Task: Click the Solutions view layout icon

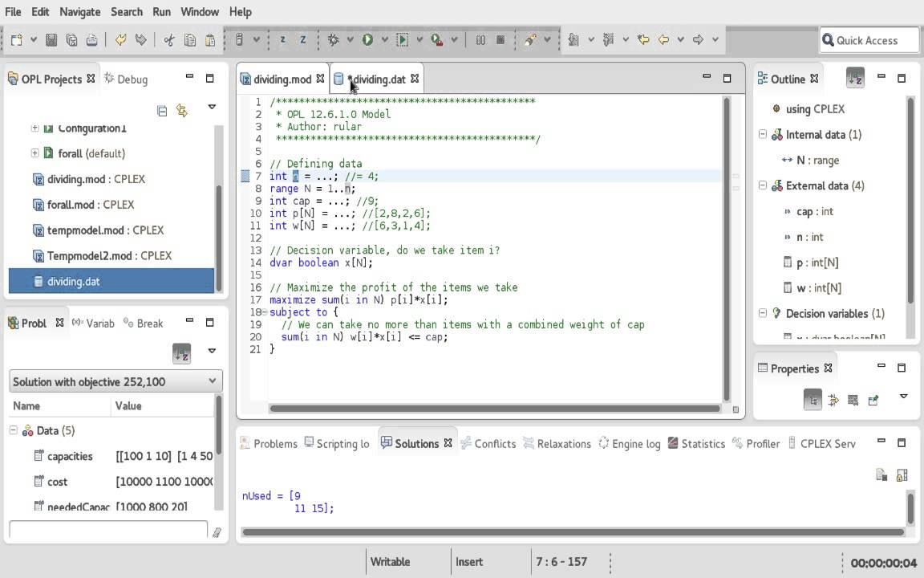Action: [902, 474]
